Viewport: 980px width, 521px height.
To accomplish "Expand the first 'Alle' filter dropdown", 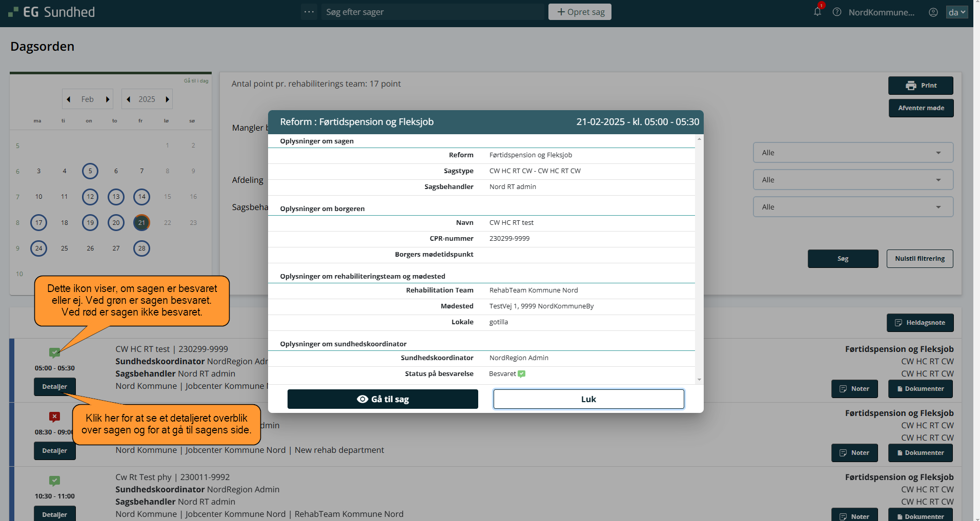I will point(852,153).
